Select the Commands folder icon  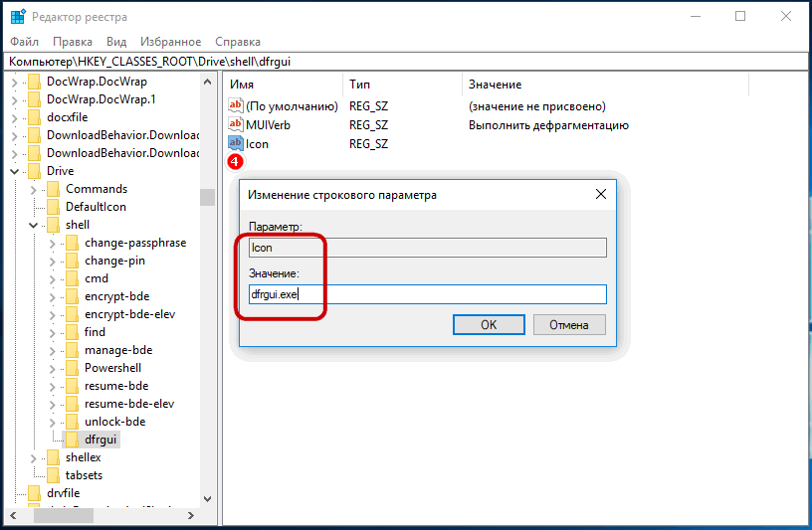point(54,189)
